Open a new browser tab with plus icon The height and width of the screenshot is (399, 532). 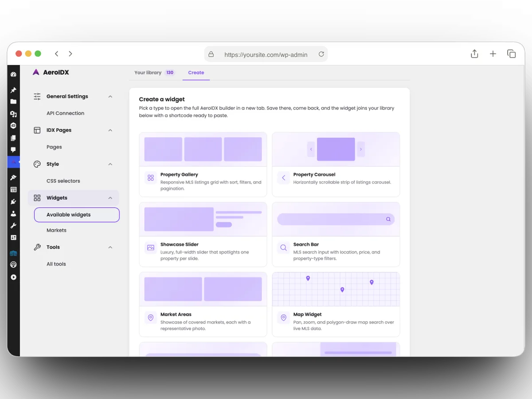tap(493, 54)
